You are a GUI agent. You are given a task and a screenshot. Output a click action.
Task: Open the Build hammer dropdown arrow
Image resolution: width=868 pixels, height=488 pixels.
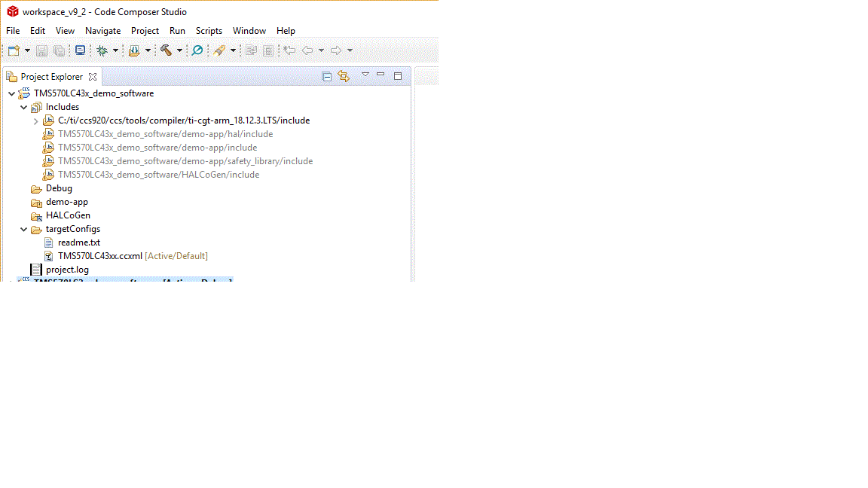(179, 51)
